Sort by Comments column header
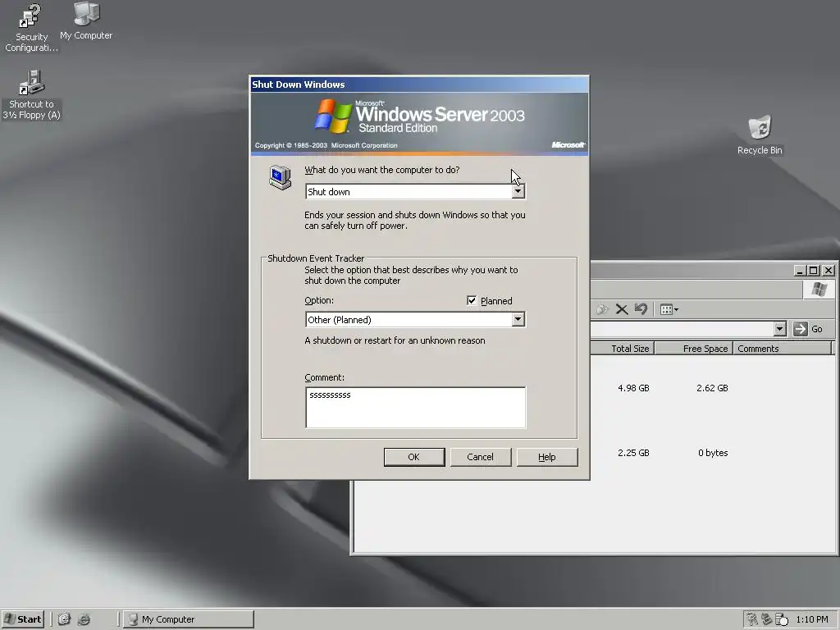The image size is (840, 630). tap(782, 348)
